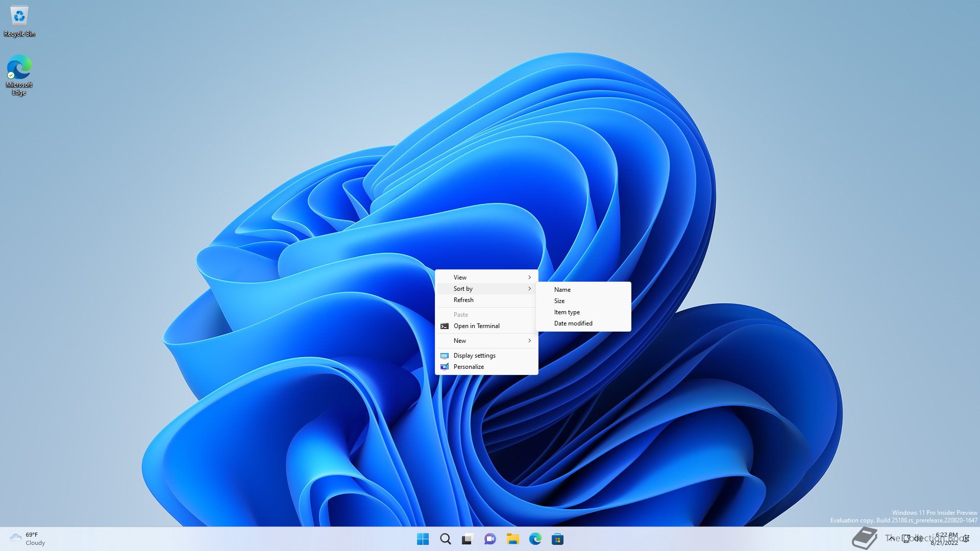The image size is (980, 551).
Task: Launch the Chat app from the taskbar
Action: [490, 539]
